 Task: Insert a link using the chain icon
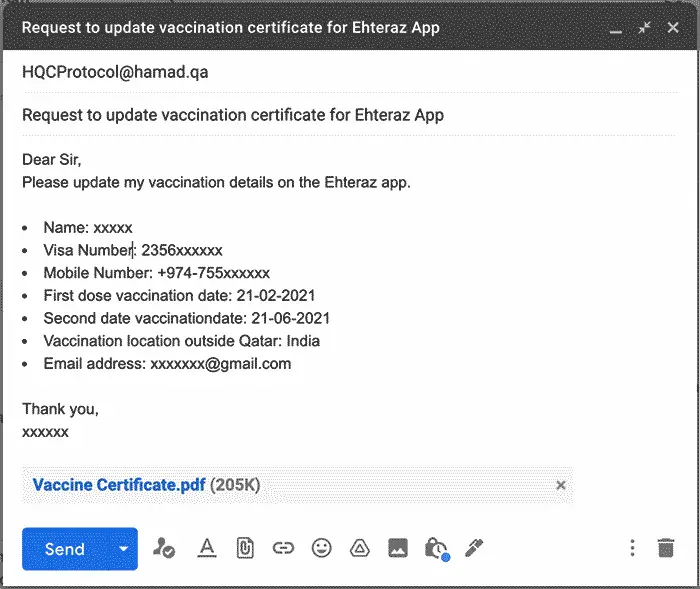pyautogui.click(x=283, y=548)
